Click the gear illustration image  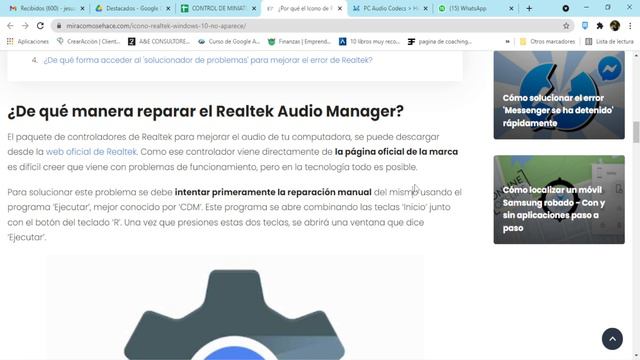[x=235, y=307]
